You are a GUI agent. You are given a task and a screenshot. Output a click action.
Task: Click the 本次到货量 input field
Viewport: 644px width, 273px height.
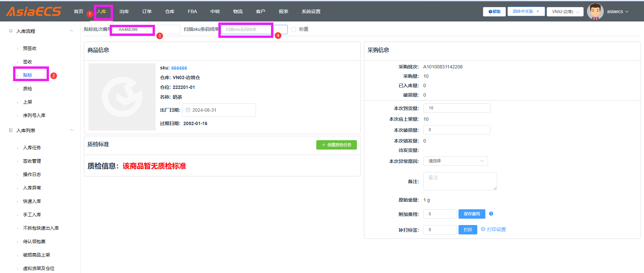point(457,108)
